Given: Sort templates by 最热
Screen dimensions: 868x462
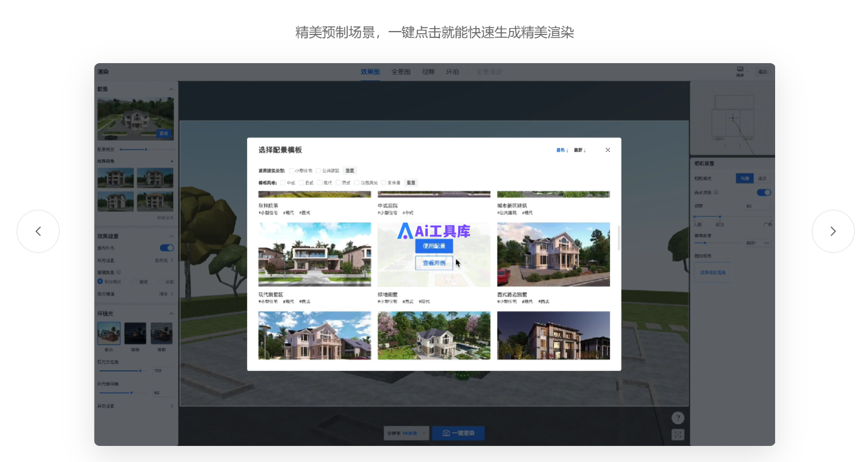Looking at the screenshot, I should (562, 150).
